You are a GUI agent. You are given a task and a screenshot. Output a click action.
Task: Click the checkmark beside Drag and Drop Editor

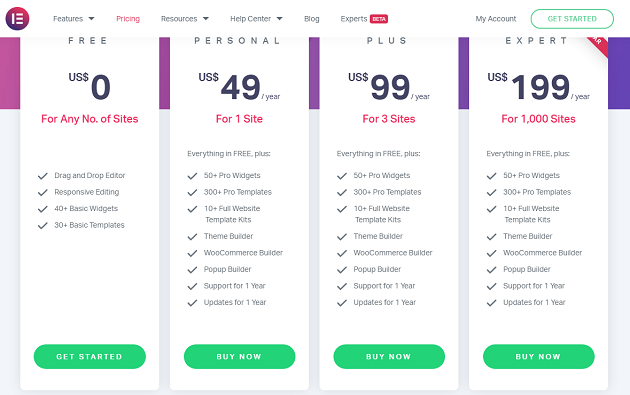[43, 176]
